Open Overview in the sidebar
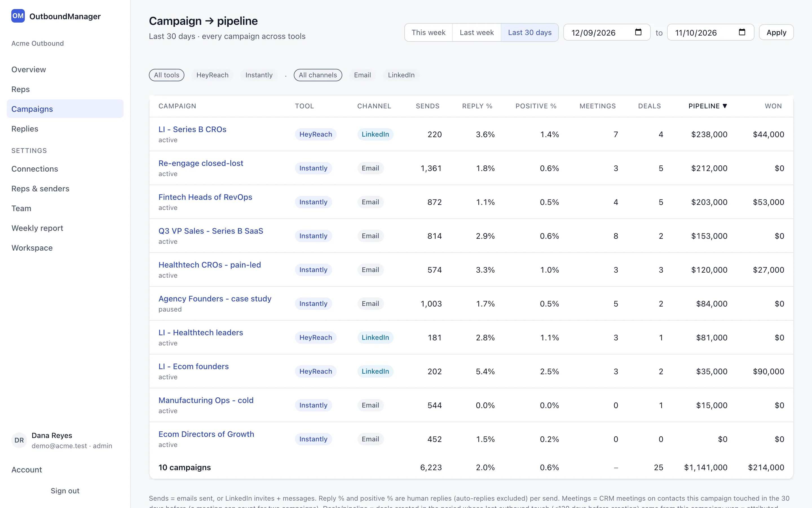Screen dimensions: 812x508 (x=65, y=69)
